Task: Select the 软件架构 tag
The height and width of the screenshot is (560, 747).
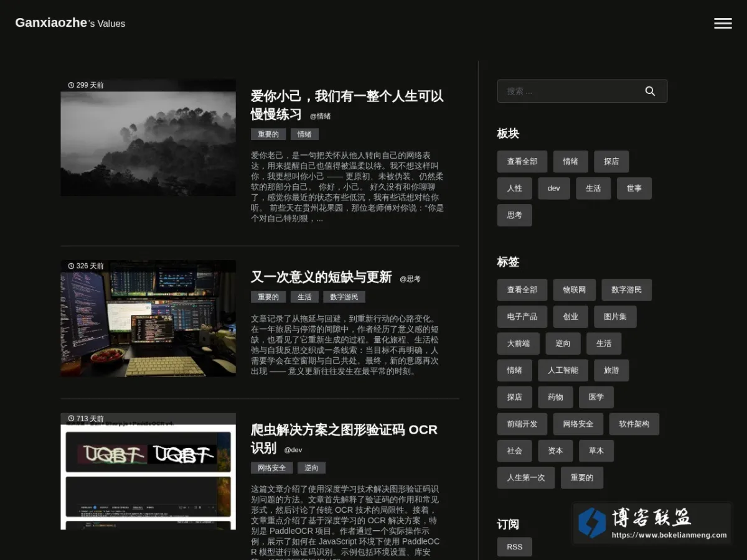Action: (x=634, y=424)
